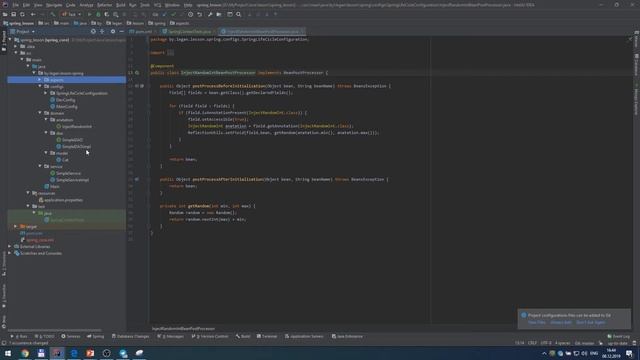Screen dimensions: 640x360
Task: Click the Revert (rollback) toolbar icon
Action: 200,14
